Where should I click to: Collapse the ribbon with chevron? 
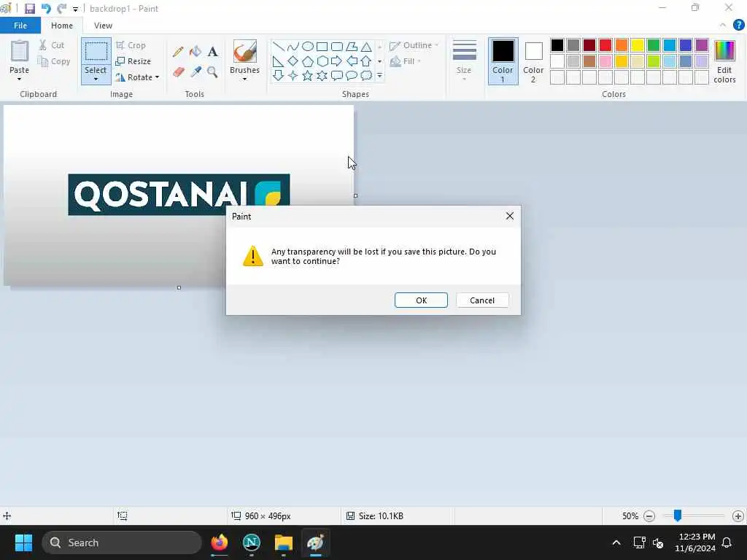pyautogui.click(x=723, y=26)
